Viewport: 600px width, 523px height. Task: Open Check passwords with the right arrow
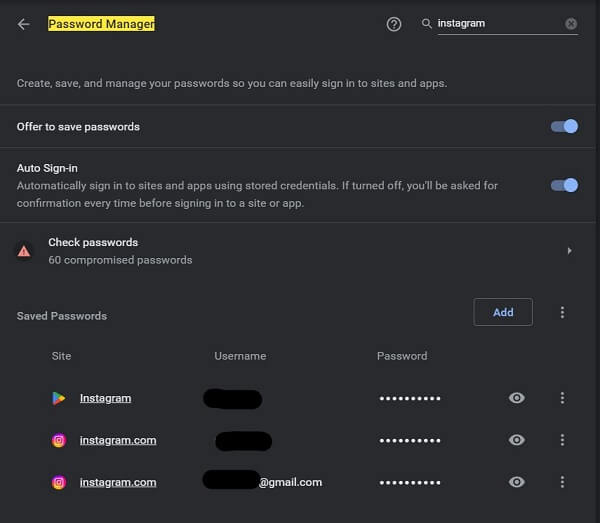coord(569,251)
